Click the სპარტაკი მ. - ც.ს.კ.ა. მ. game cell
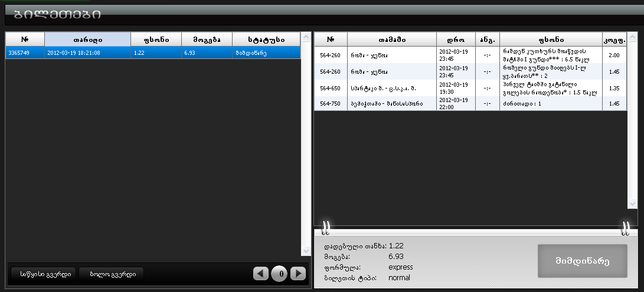 (392, 88)
